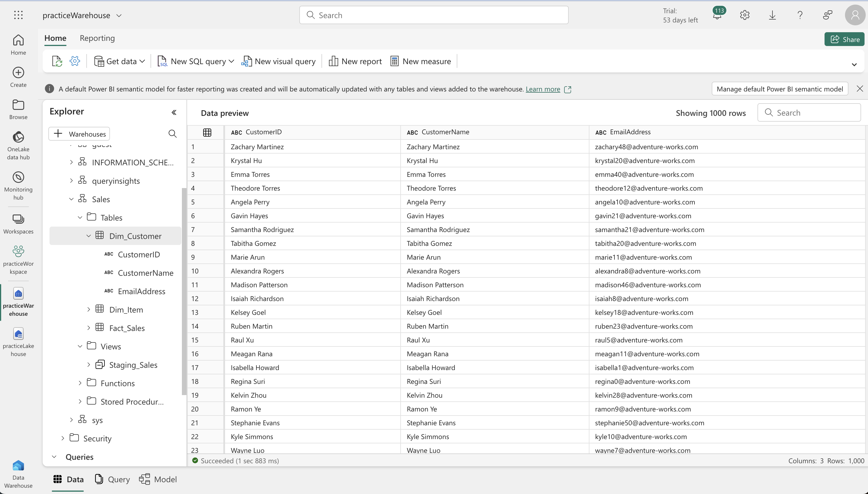Click the Data Warehouse icon at bottom left
The height and width of the screenshot is (494, 868).
(x=18, y=474)
